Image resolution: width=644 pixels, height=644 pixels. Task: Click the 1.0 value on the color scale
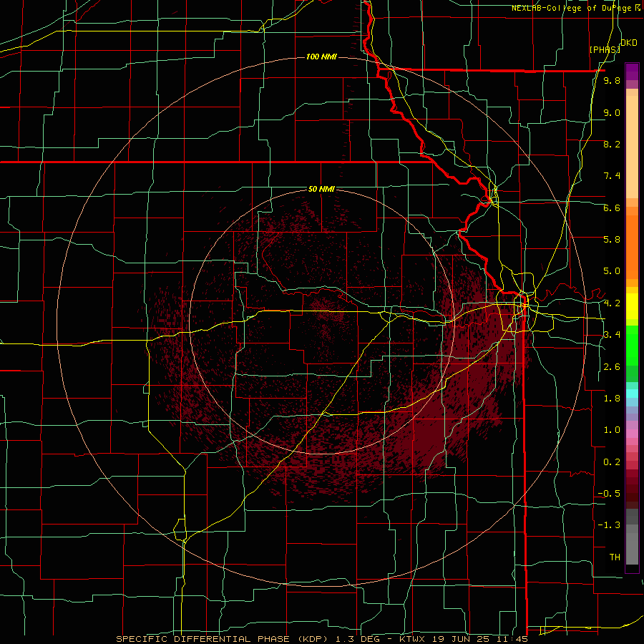coord(612,430)
